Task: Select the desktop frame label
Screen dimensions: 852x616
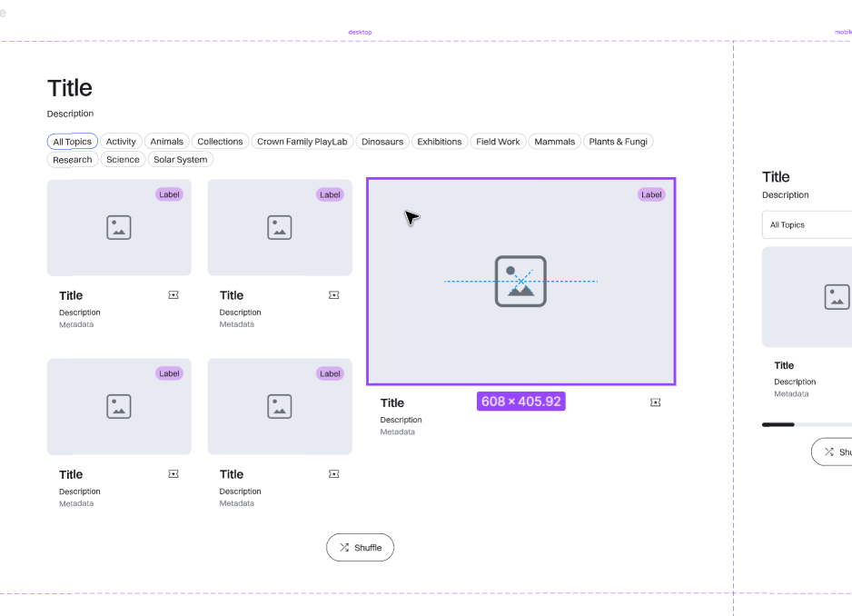Action: (361, 32)
